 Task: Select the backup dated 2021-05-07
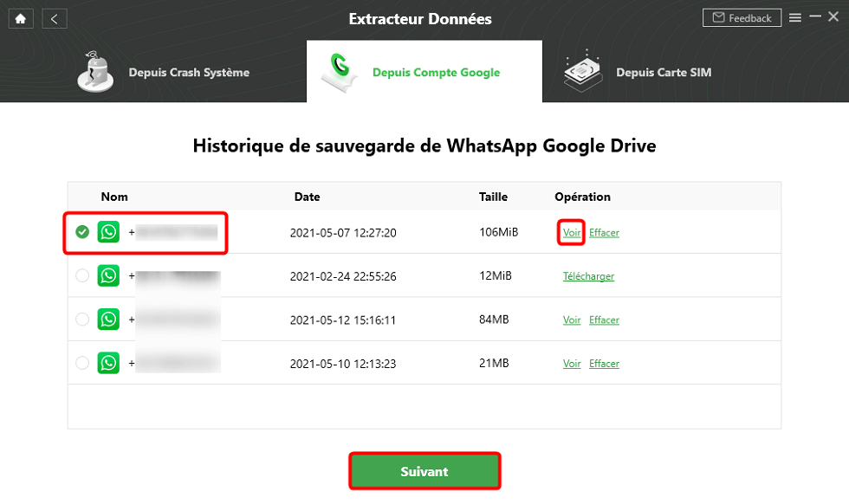pyautogui.click(x=82, y=232)
